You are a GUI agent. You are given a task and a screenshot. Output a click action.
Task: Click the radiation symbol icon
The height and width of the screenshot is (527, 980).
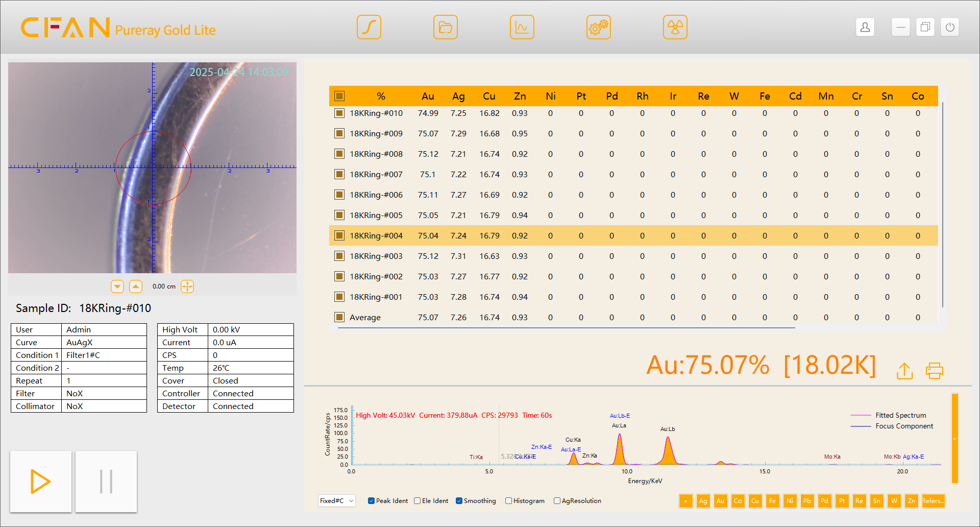click(x=675, y=27)
